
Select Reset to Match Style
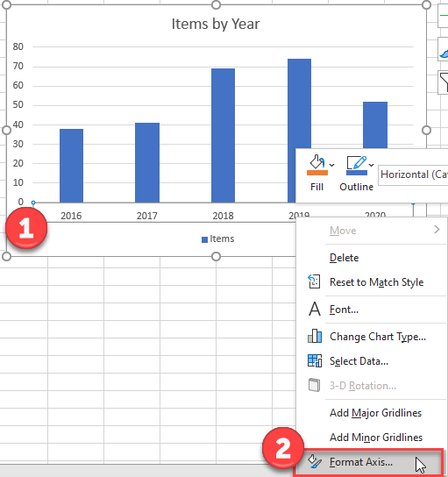click(376, 282)
